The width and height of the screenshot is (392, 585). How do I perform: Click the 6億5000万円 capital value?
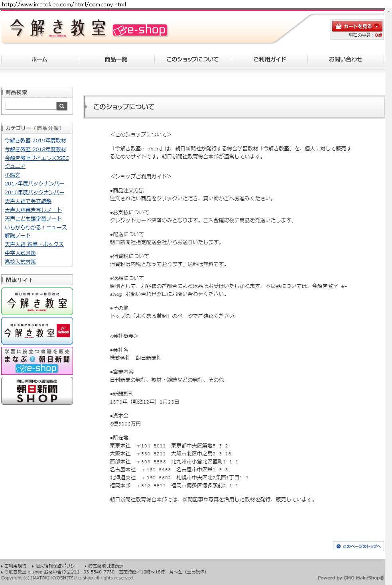[x=126, y=423]
